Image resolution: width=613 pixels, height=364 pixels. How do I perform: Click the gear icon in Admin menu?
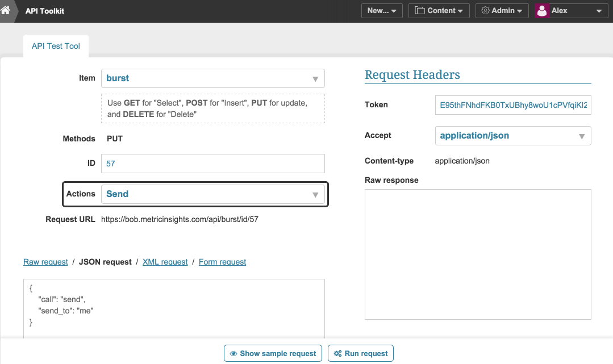(x=485, y=11)
